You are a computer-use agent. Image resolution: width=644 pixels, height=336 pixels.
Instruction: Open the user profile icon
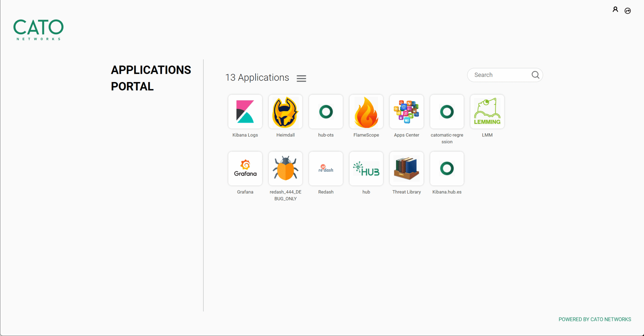(615, 10)
